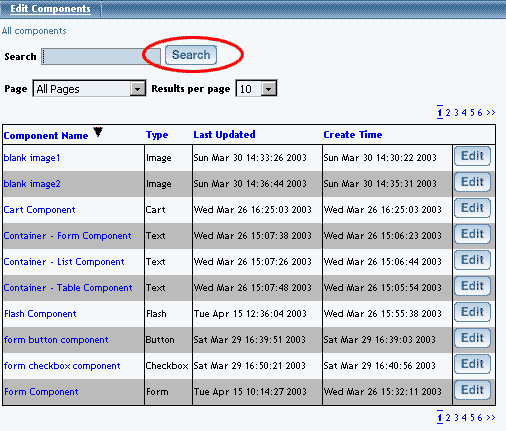Viewport: 506px width, 431px height.
Task: Sort by Last Updated column header
Action: click(x=224, y=134)
